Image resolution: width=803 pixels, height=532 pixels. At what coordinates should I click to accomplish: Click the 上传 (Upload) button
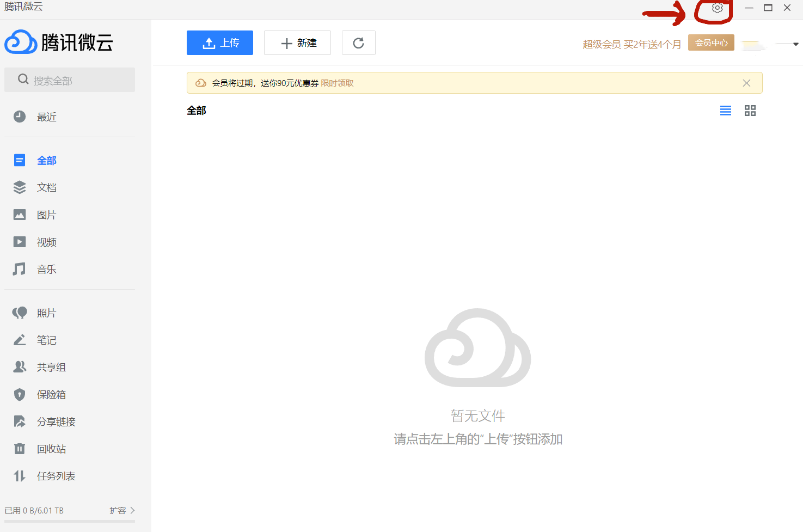coord(219,42)
